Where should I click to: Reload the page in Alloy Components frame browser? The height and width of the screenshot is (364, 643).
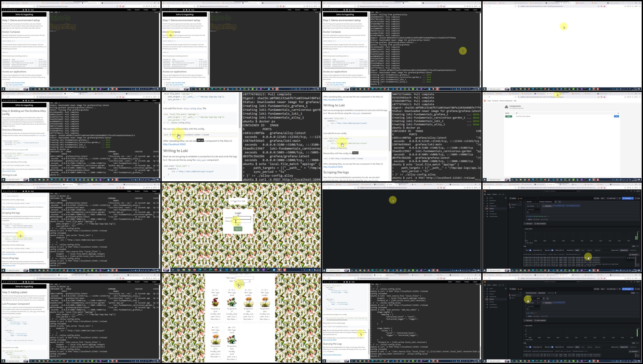pos(489,97)
